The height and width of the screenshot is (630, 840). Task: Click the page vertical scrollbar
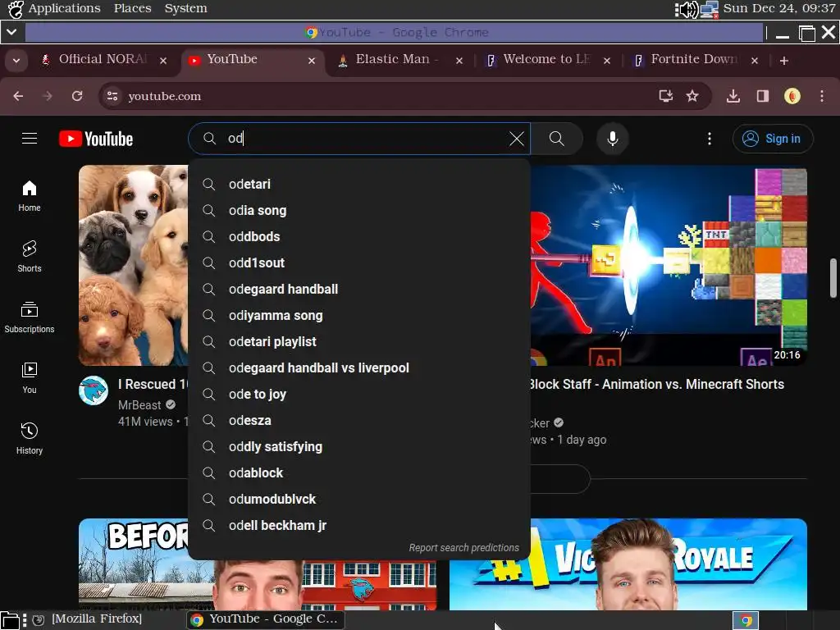coord(833,278)
